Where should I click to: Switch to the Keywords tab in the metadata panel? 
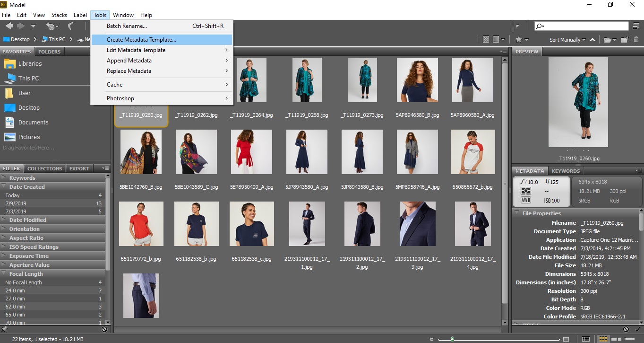pos(565,171)
